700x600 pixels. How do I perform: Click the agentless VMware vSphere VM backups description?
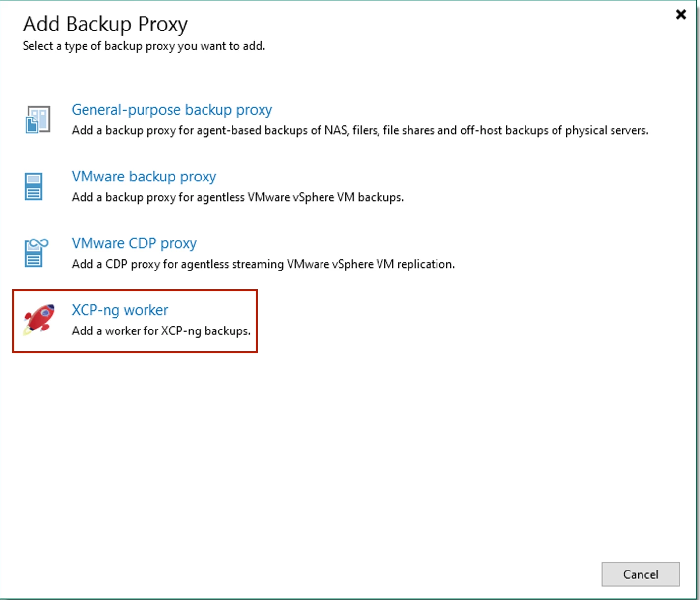[x=237, y=198]
